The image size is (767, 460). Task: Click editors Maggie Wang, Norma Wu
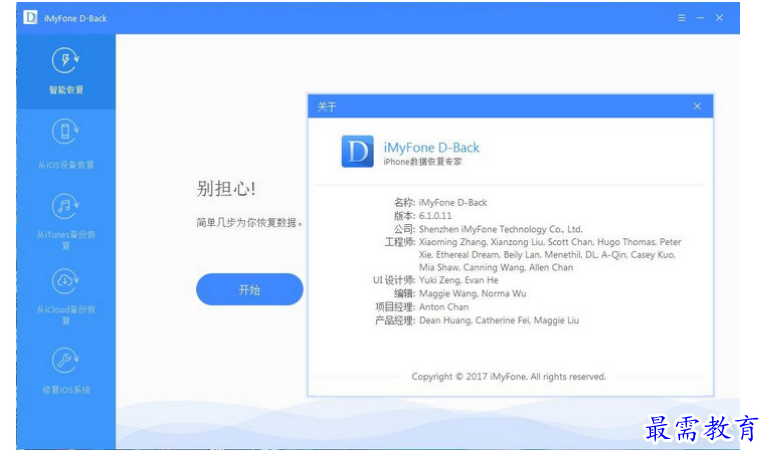coord(473,294)
